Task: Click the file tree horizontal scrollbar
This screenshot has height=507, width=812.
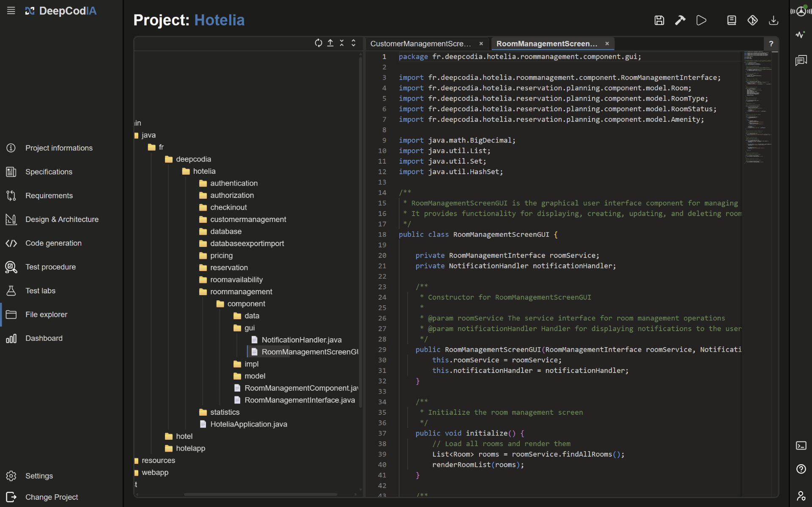Action: (x=261, y=494)
